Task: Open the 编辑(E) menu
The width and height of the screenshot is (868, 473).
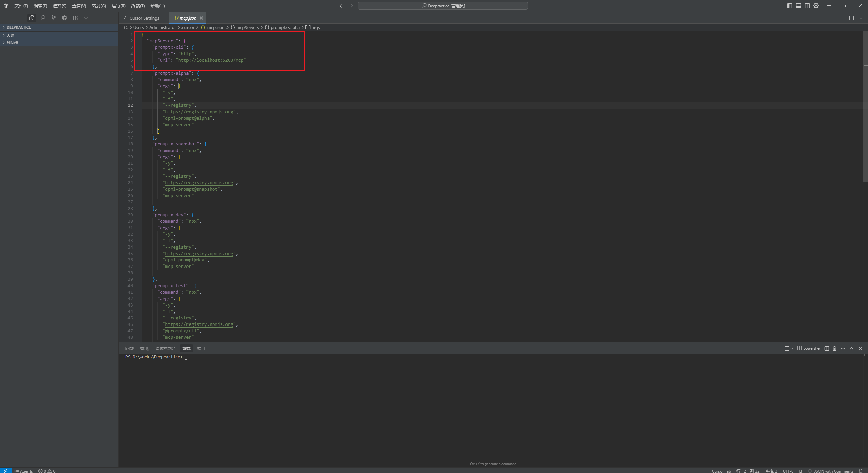Action: point(40,6)
